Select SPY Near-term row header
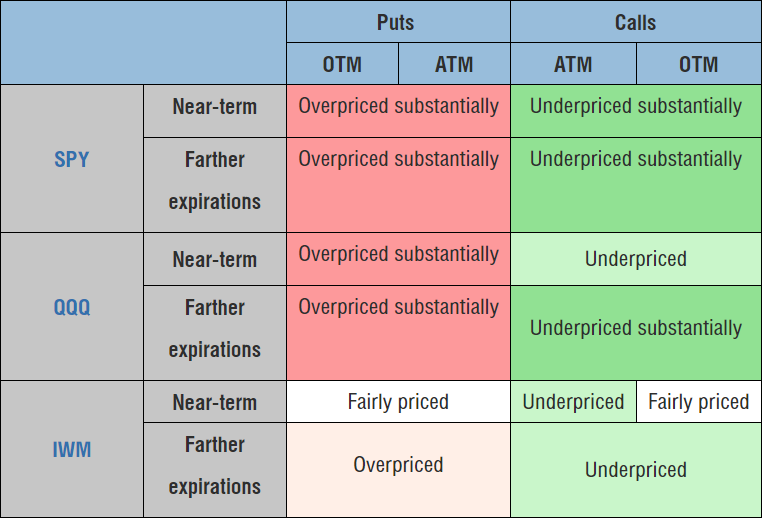The width and height of the screenshot is (764, 518). pyautogui.click(x=215, y=111)
